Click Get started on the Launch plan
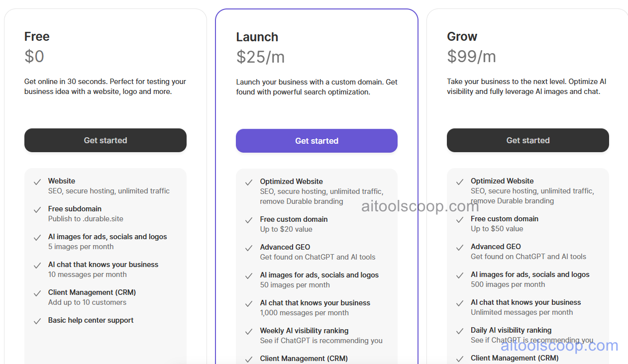The height and width of the screenshot is (364, 628). (316, 141)
